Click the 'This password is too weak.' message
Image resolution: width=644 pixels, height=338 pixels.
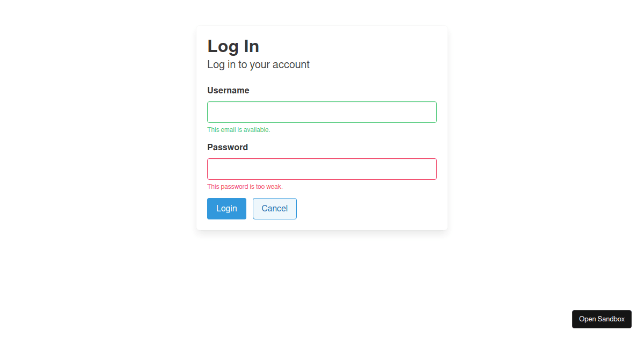click(245, 187)
